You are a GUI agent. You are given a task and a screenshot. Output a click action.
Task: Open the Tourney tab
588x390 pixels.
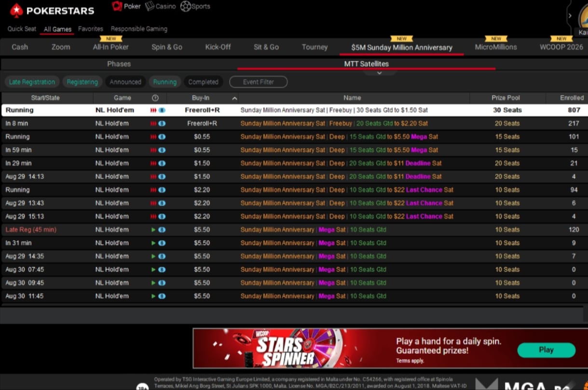click(x=315, y=47)
